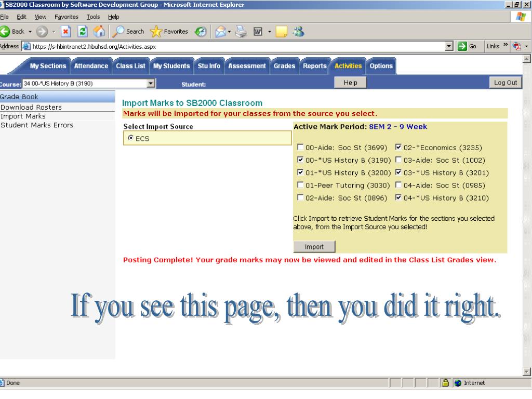This screenshot has height=399, width=532.
Task: Switch to the My Students tab
Action: click(x=171, y=66)
